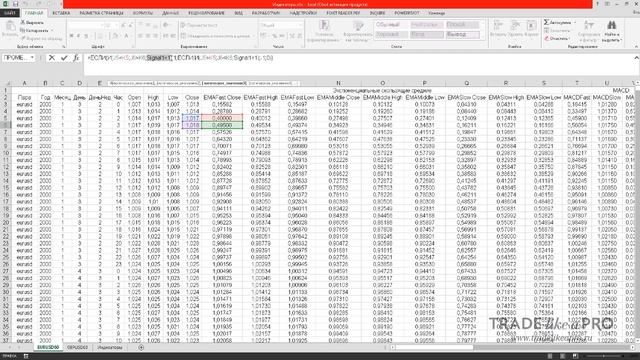Switch to Page Layout view in status bar
This screenshot has height=360, width=640.
tap(562, 356)
